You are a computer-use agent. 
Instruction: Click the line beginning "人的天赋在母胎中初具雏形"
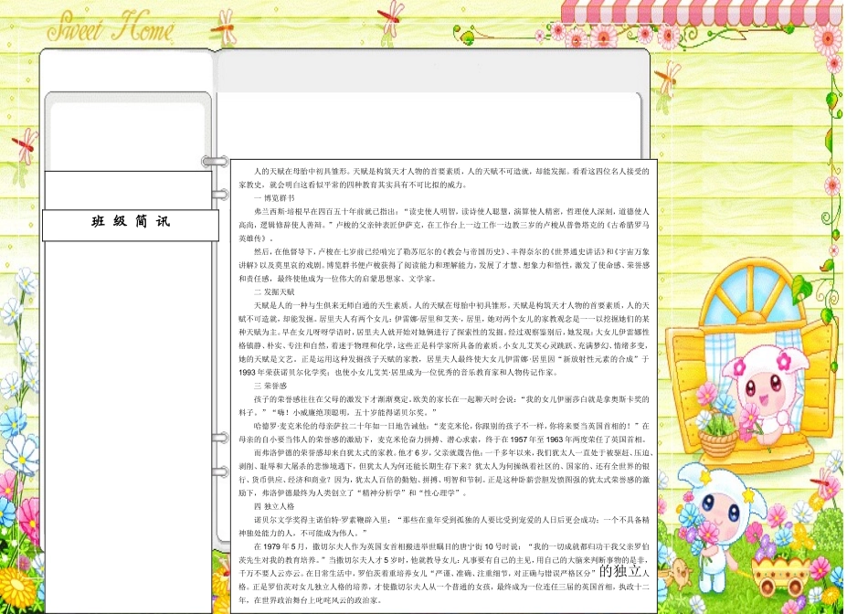[451, 171]
